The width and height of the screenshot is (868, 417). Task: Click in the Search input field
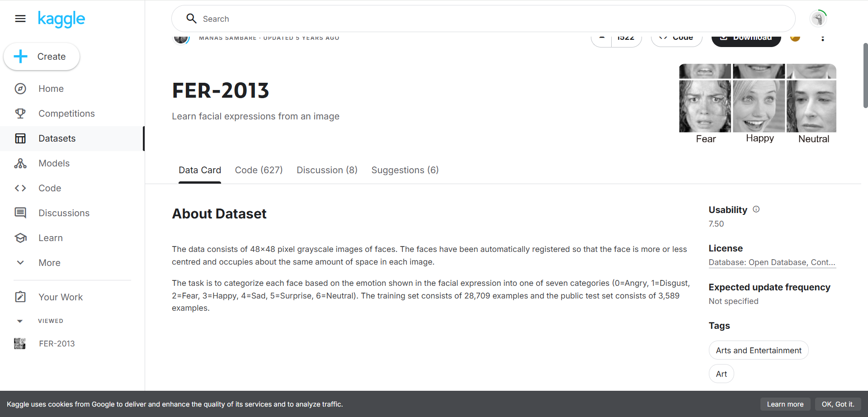pyautogui.click(x=483, y=19)
